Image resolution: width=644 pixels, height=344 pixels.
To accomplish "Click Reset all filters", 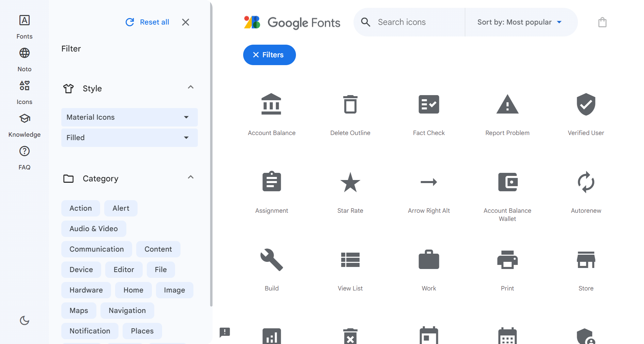I will (147, 22).
